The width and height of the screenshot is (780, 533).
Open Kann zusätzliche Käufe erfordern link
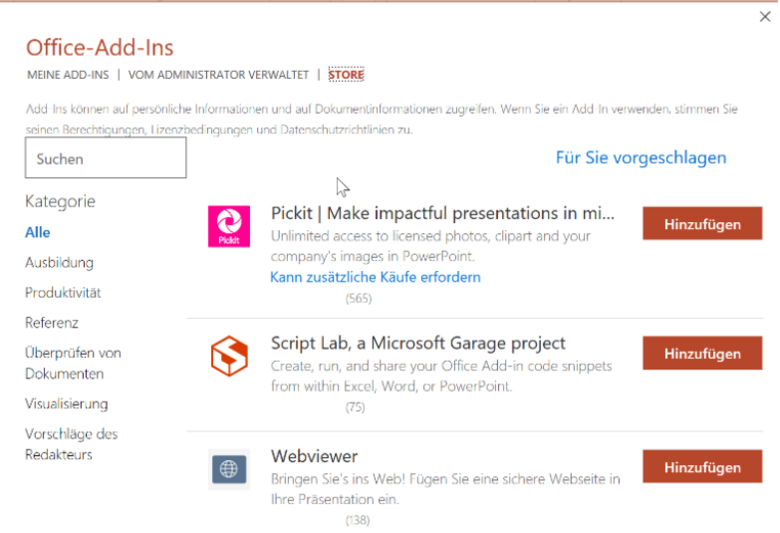pos(376,277)
